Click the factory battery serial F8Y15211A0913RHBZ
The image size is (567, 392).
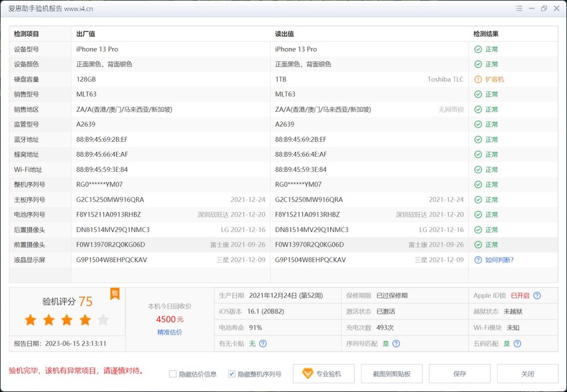109,215
